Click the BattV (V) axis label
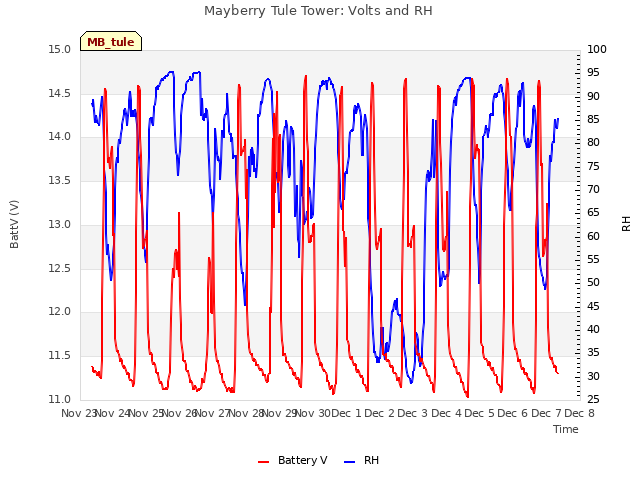 14,224
